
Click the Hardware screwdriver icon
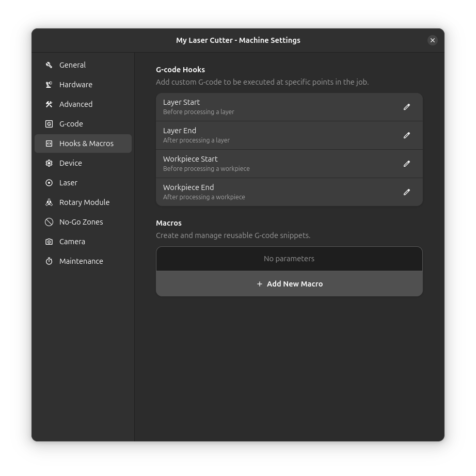coord(49,85)
